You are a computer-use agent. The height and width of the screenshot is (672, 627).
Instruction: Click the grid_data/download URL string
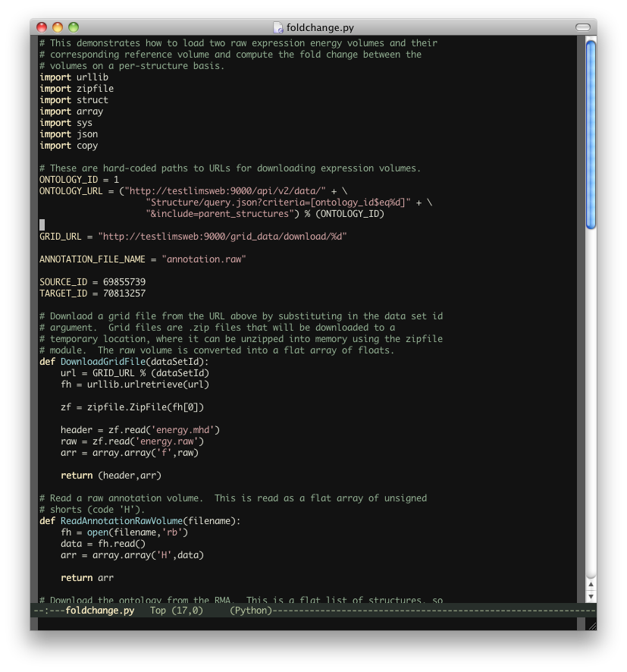click(x=222, y=237)
